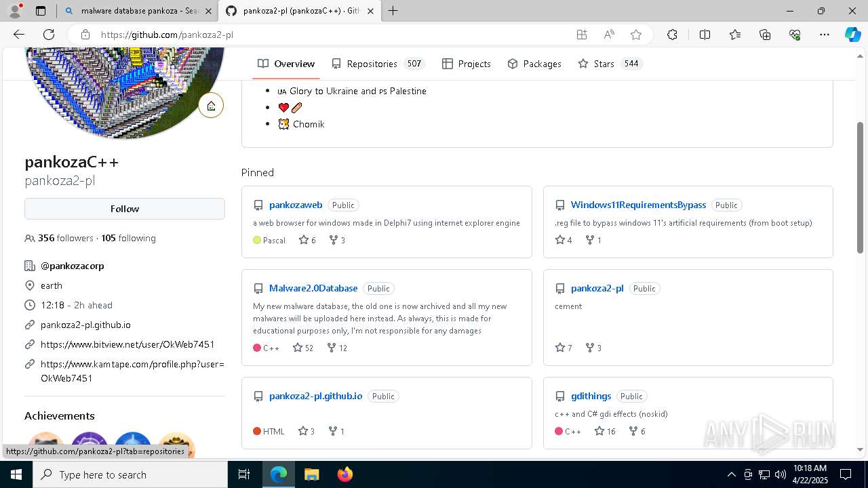Open the Packages tab
The image size is (868, 488).
(534, 64)
